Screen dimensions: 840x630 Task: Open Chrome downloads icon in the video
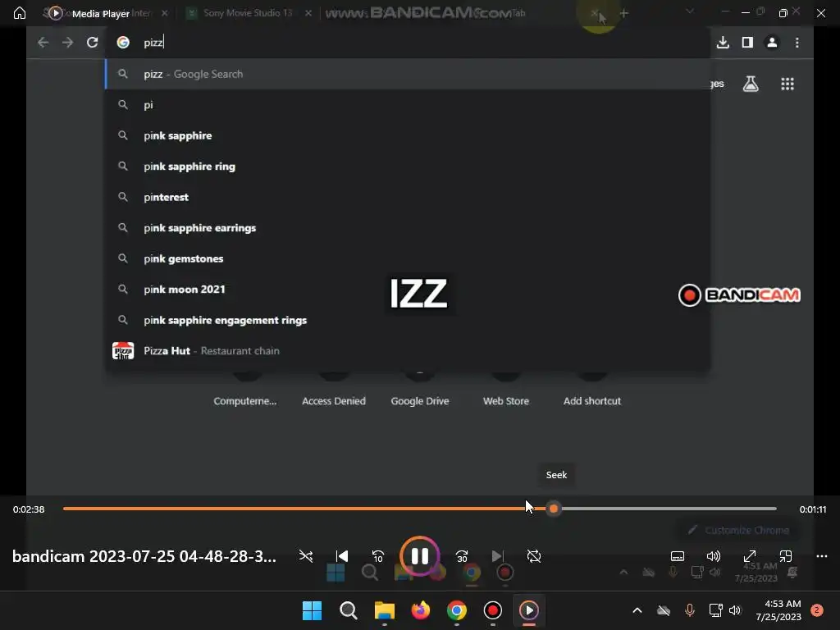coord(723,43)
